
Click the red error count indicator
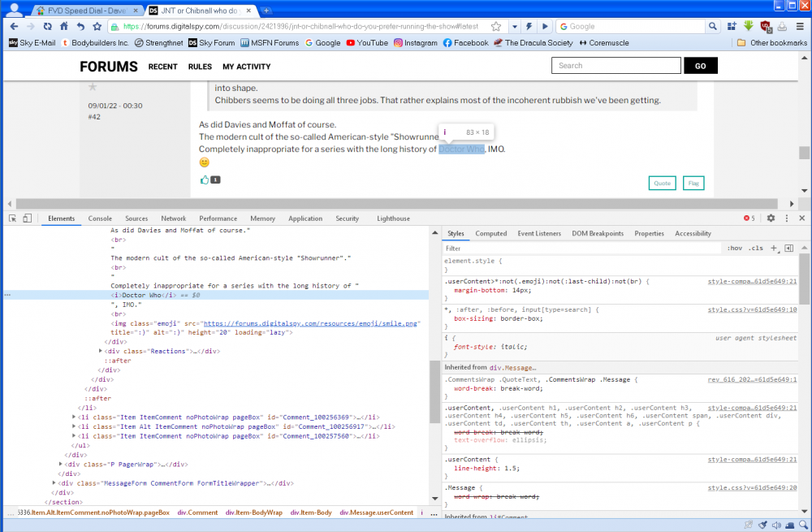tap(749, 218)
